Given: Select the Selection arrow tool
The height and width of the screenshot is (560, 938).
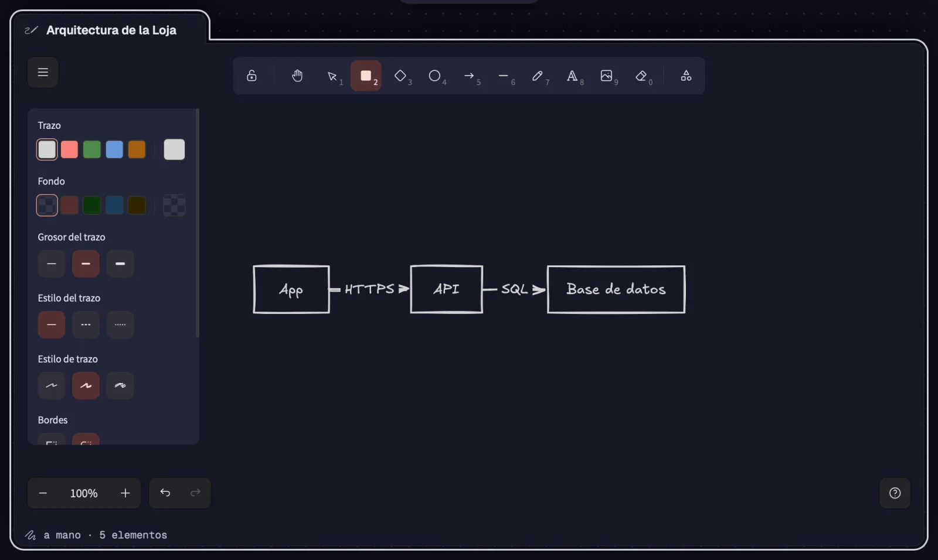Looking at the screenshot, I should (332, 76).
